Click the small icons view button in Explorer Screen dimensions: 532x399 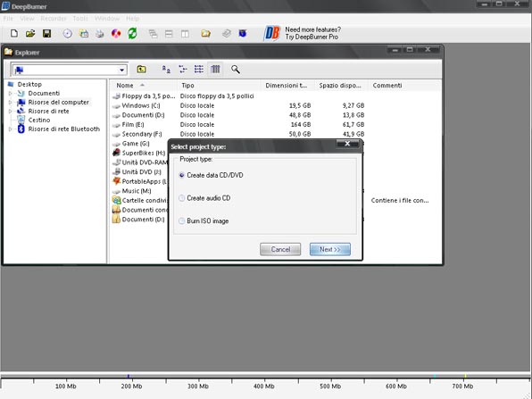pyautogui.click(x=183, y=70)
